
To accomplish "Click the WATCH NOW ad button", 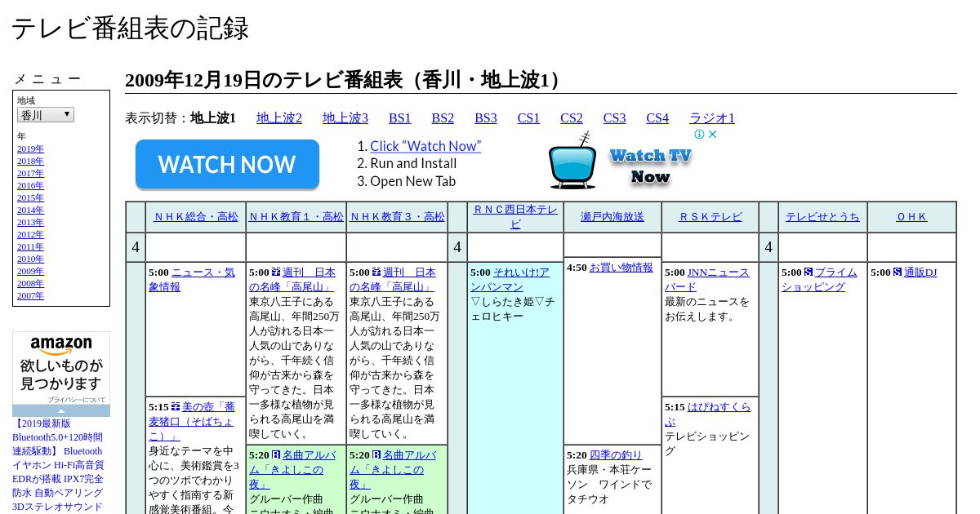I will point(227,165).
